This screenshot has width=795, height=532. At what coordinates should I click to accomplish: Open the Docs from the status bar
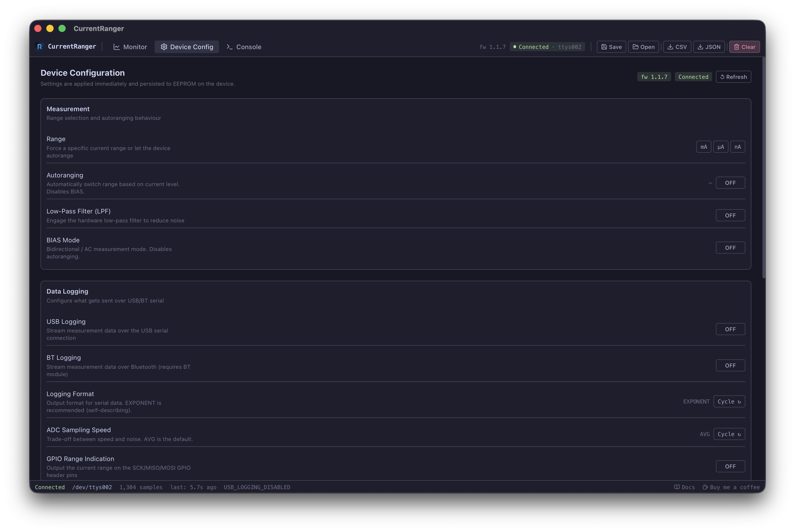(685, 487)
